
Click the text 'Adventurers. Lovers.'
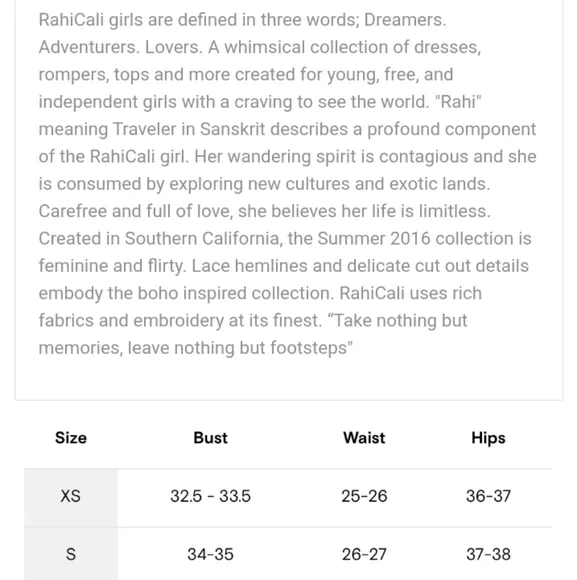[x=121, y=47]
